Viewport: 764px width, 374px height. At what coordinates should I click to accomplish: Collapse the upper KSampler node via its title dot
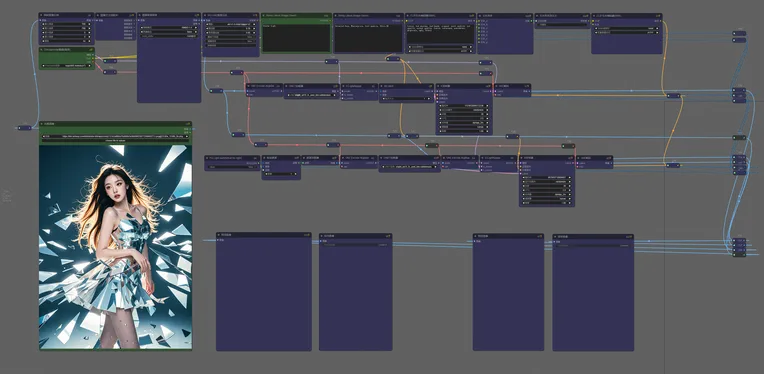(439, 86)
